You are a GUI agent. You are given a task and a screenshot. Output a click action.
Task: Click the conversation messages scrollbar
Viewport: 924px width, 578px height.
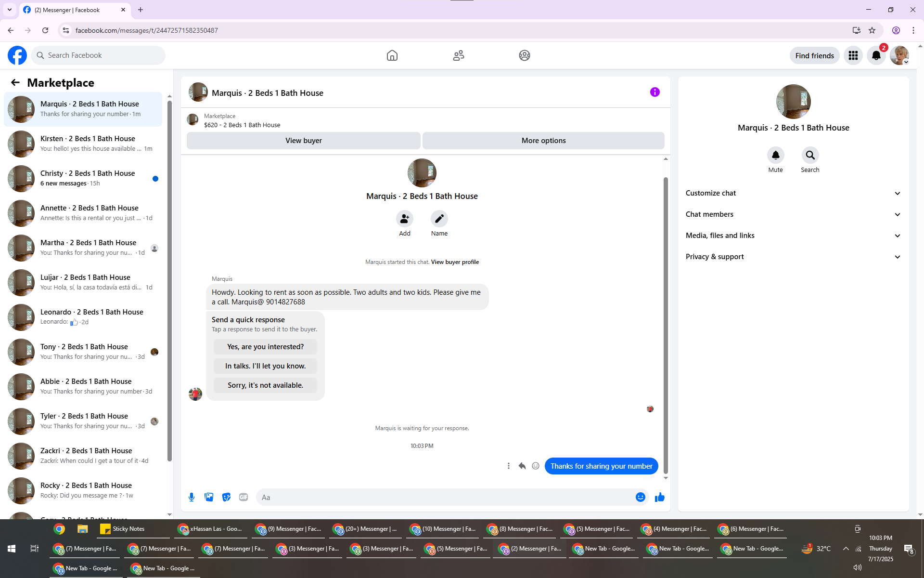point(666,325)
